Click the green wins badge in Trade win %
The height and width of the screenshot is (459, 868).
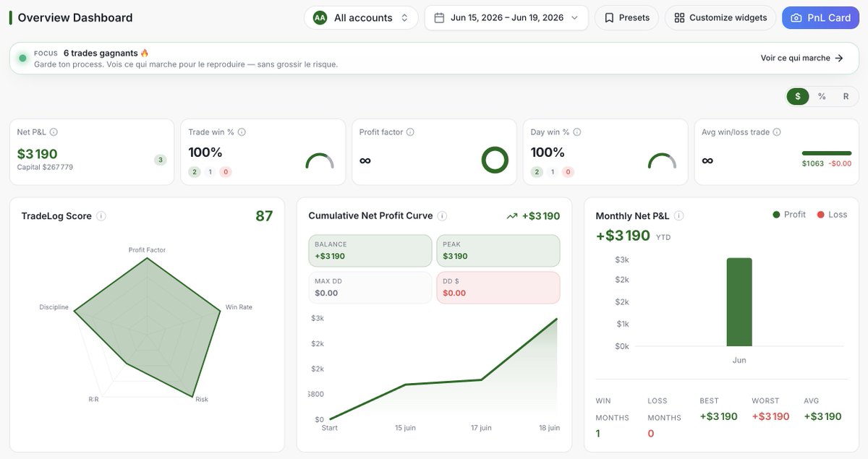pyautogui.click(x=195, y=172)
